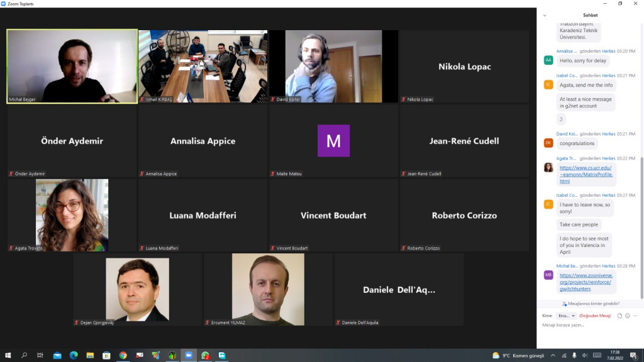Click the DK avatar beside 'congratulations'
Viewport: 644px width, 362px height.
click(548, 143)
